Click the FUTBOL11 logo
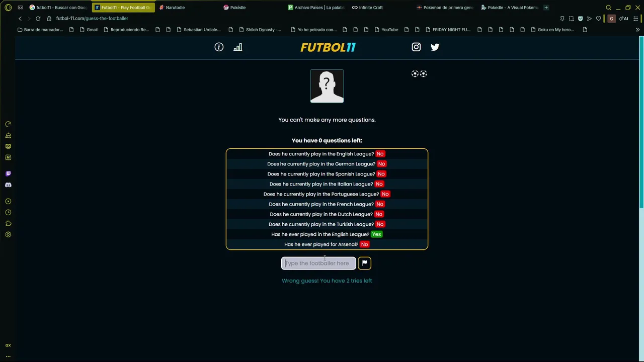This screenshot has width=644, height=362. (328, 47)
